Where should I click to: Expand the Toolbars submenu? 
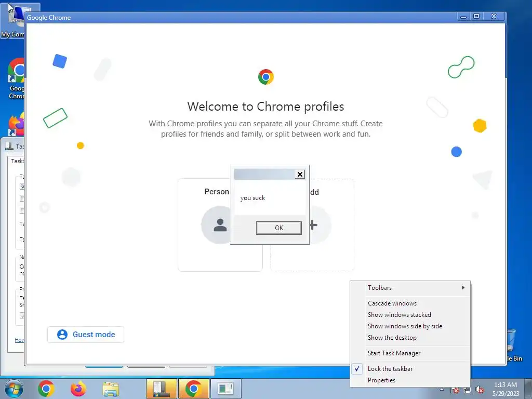coord(410,288)
